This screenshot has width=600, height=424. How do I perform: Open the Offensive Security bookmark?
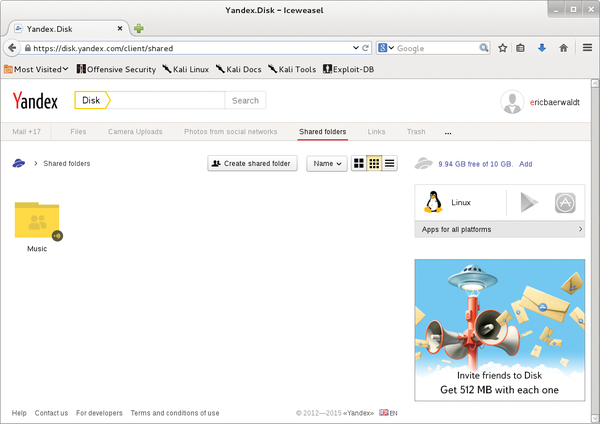(116, 69)
